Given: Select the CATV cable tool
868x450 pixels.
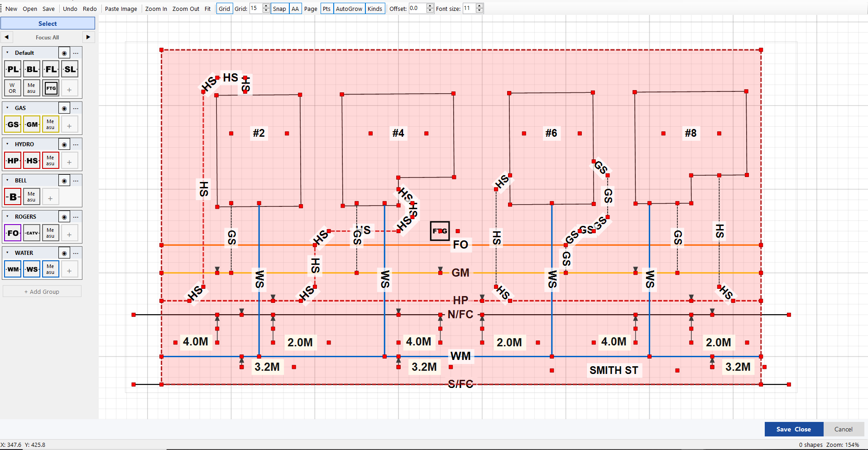Looking at the screenshot, I should (32, 233).
